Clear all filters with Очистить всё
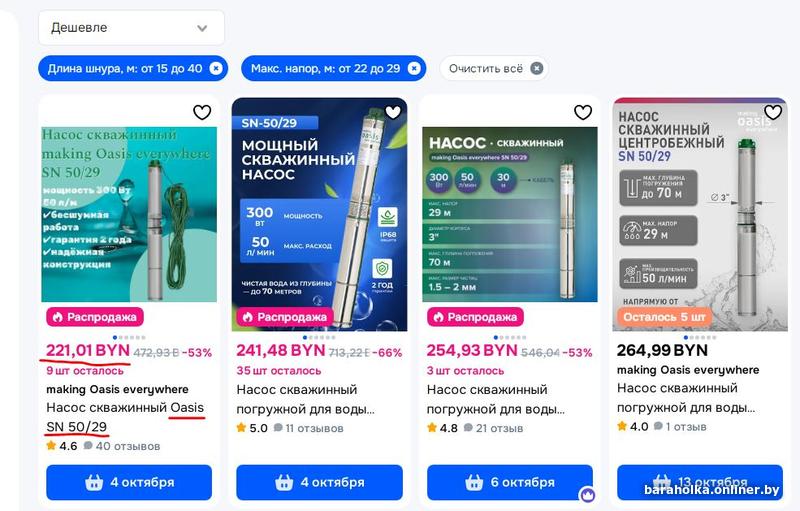Viewport: 800px width, 511px height. [x=494, y=68]
